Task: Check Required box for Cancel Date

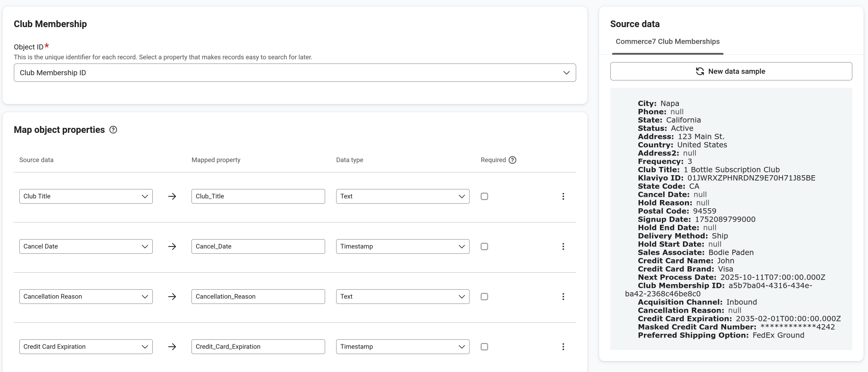Action: point(484,246)
